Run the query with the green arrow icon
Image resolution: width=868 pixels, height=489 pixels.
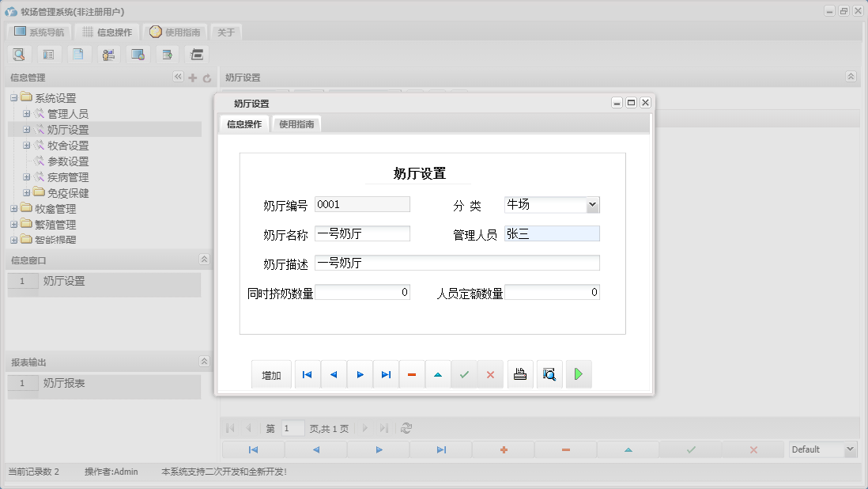coord(578,373)
